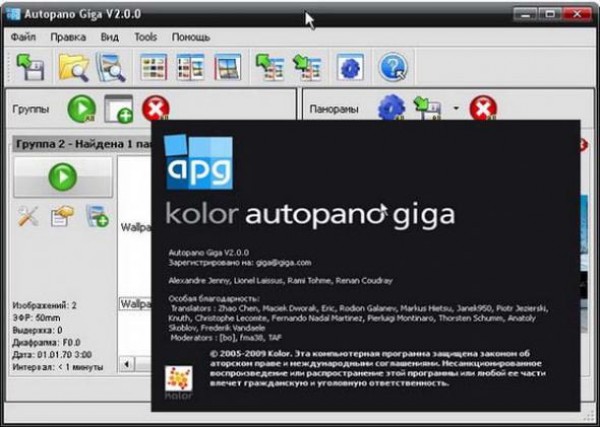Click the save-to-disk icon in the main toolbar

[x=30, y=67]
